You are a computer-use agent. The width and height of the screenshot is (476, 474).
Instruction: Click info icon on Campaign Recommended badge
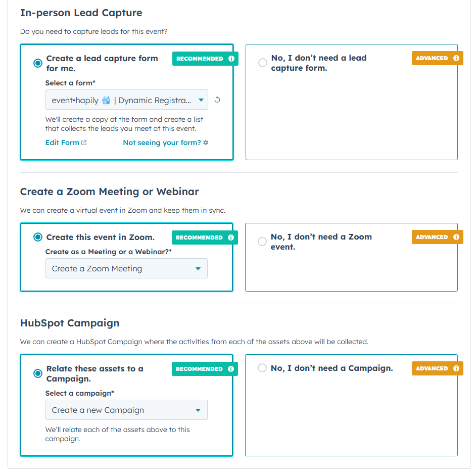pos(231,369)
